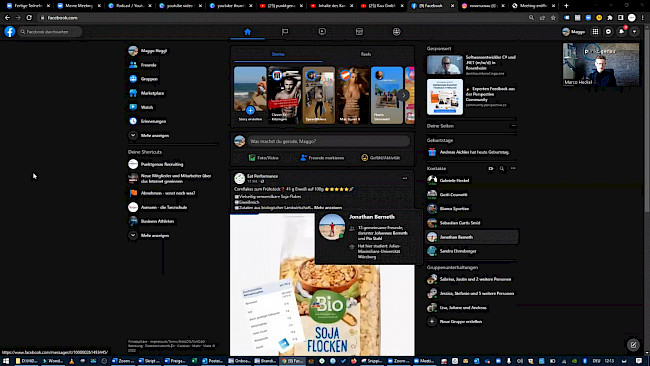650x366 pixels.
Task: Switch to the Reels tab
Action: (x=366, y=54)
